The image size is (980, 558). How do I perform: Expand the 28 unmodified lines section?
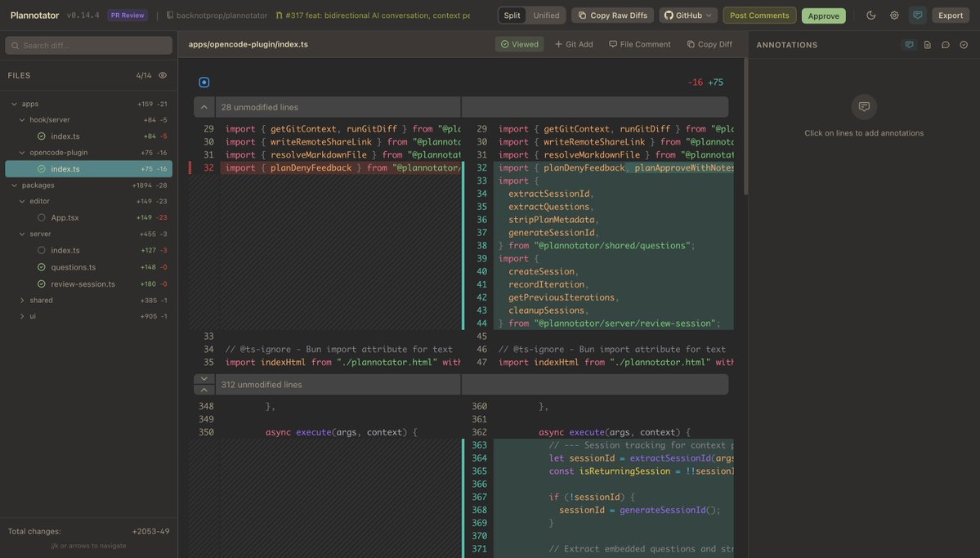coord(204,107)
